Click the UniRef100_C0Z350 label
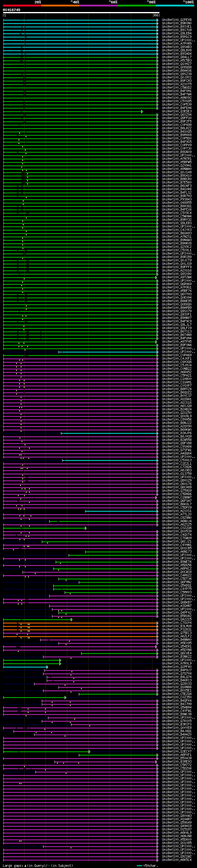 click(x=177, y=697)
